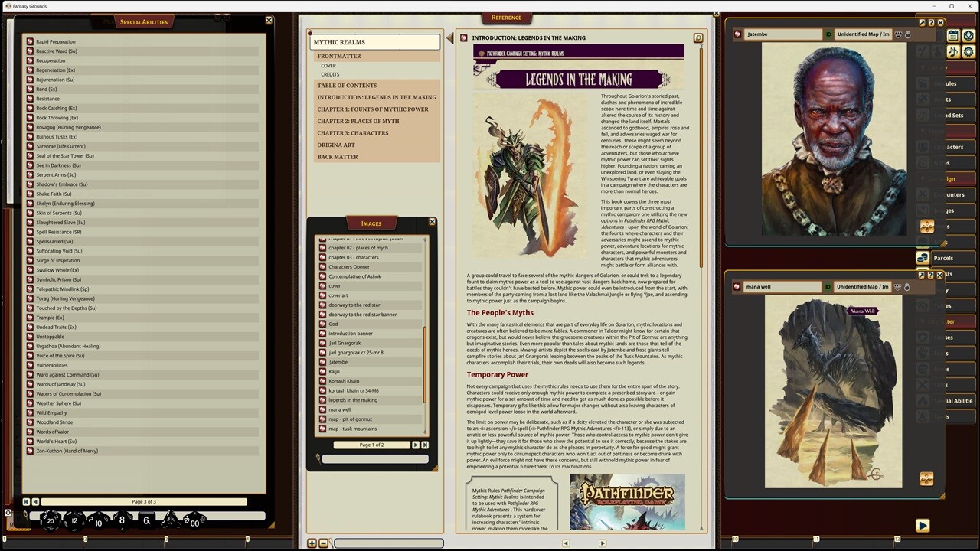Click the orange play arrow near the chat

(923, 526)
